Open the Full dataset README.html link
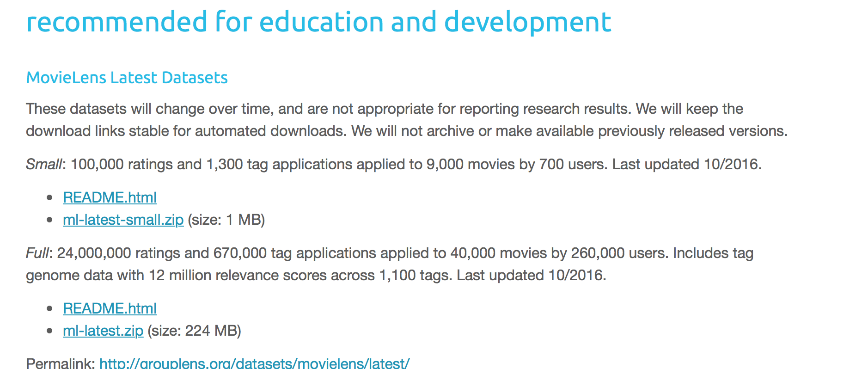This screenshot has height=369, width=868. click(110, 308)
